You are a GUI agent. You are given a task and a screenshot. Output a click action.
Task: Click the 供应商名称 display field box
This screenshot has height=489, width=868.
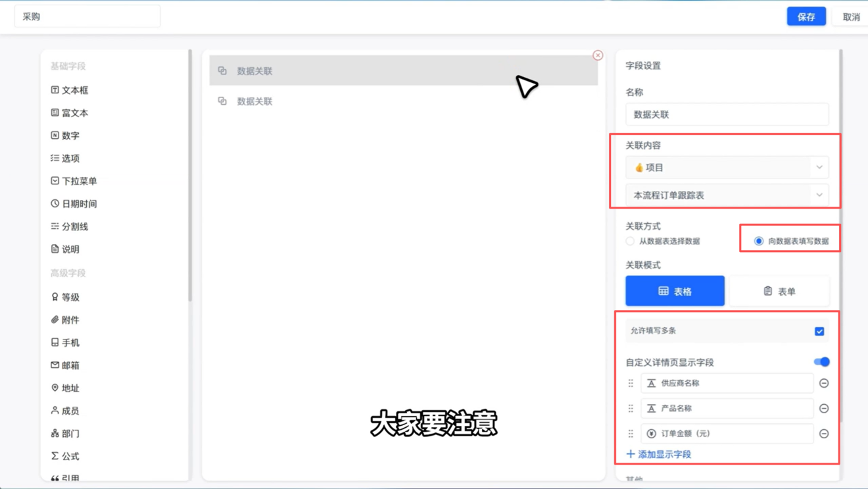tap(727, 383)
